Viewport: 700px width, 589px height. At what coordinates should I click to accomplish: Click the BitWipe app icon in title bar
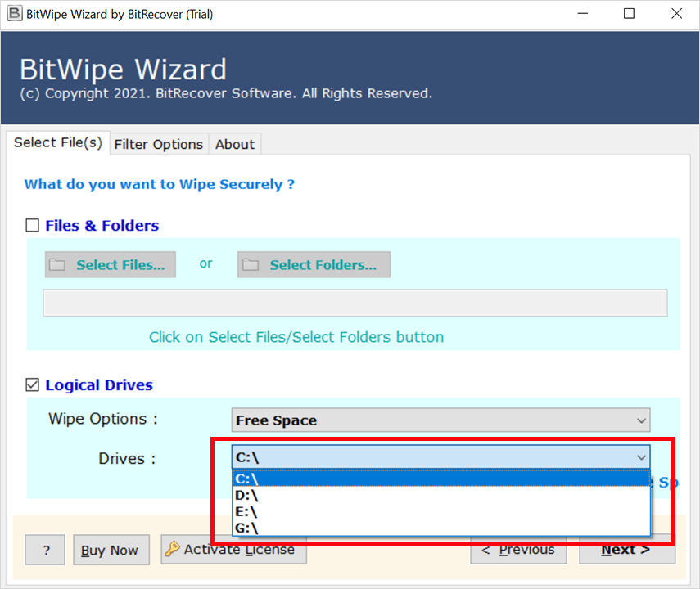(14, 13)
